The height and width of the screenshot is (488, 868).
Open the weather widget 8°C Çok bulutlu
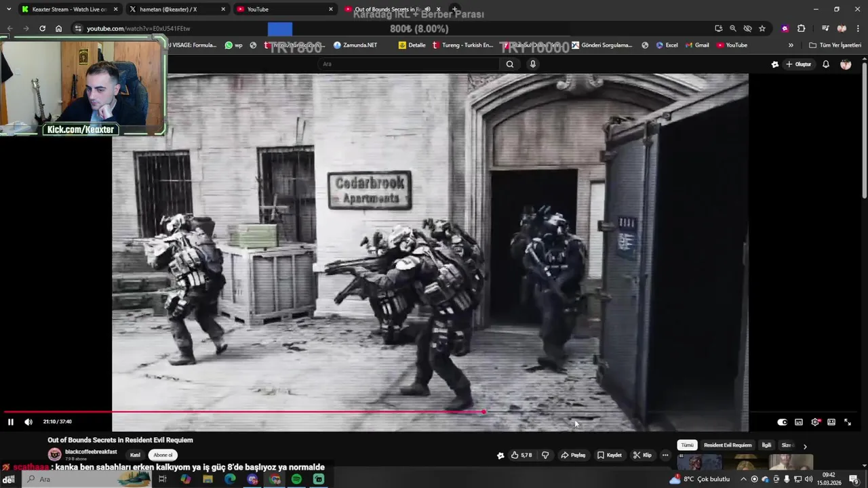pos(700,479)
